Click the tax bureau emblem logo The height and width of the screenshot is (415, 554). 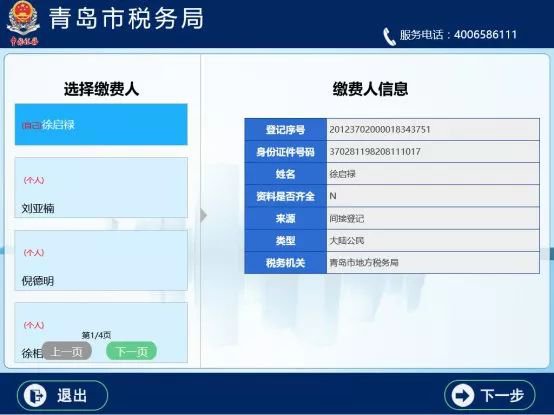click(x=23, y=23)
